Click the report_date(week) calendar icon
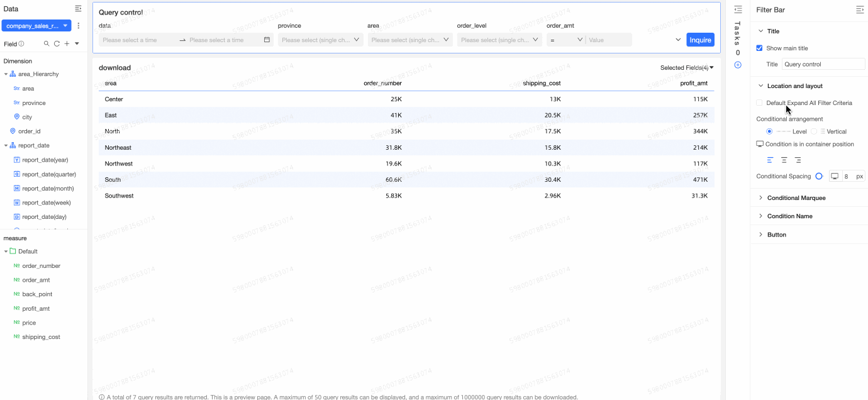Viewport: 868px width, 400px height. click(x=17, y=203)
